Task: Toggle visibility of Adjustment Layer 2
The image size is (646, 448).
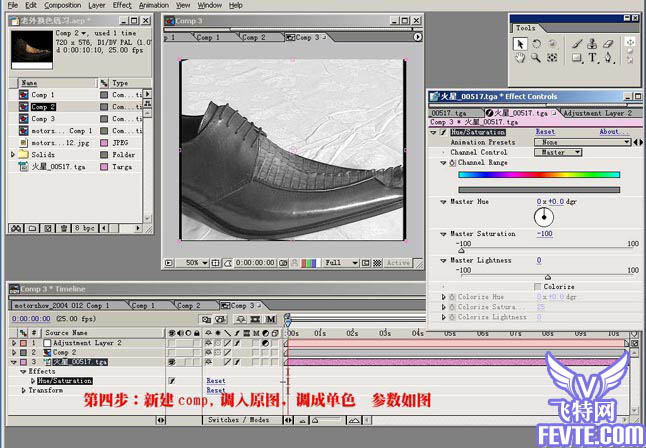Action: coord(172,343)
